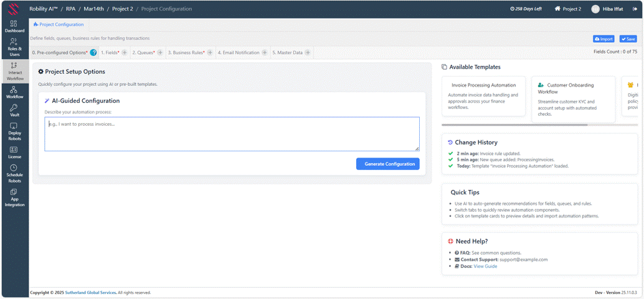Image resolution: width=644 pixels, height=299 pixels.
Task: Open the Dashboard from the sidebar
Action: pos(14,26)
